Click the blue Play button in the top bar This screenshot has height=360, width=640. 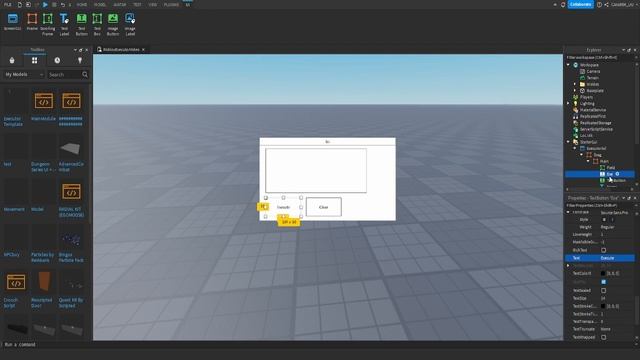(45, 4)
